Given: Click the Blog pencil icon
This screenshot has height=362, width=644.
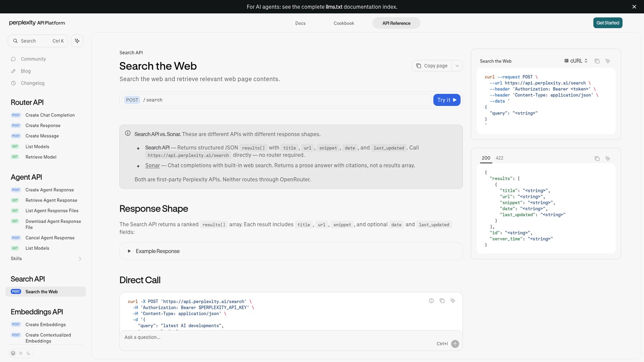Looking at the screenshot, I should [13, 71].
